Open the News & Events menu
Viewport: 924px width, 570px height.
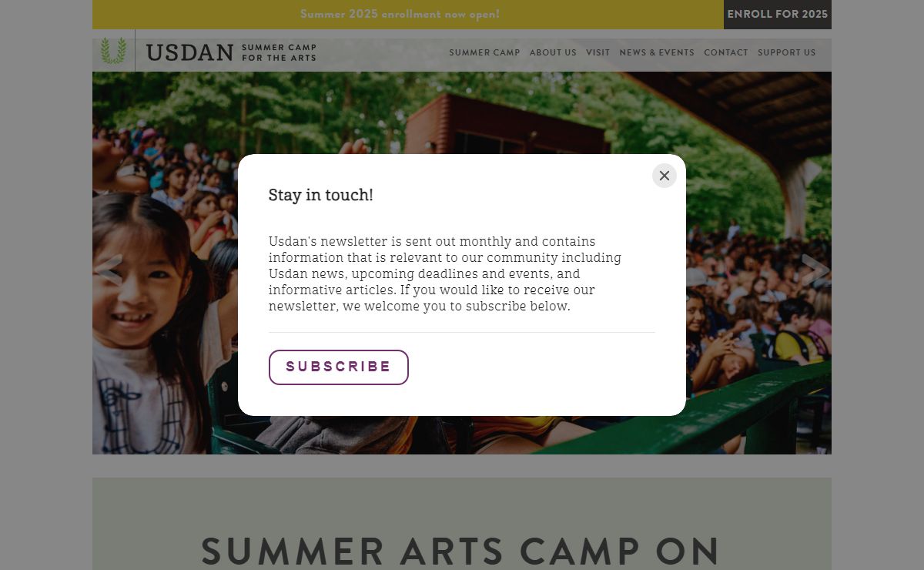pos(656,52)
